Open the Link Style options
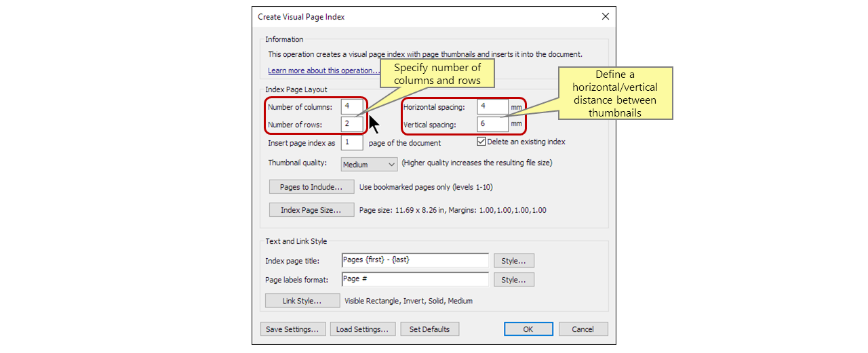 [302, 301]
